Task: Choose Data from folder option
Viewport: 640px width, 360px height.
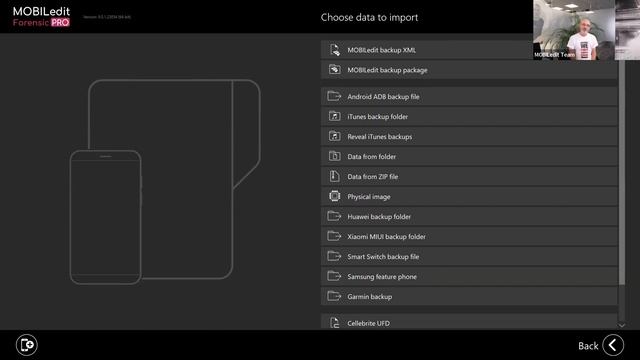Action: tap(469, 156)
